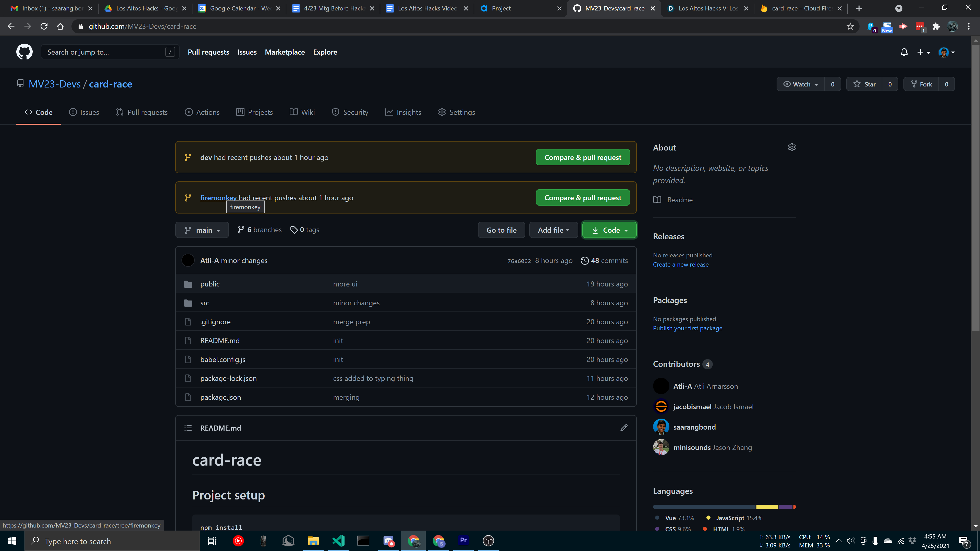This screenshot has width=980, height=551.
Task: Open the main branch selector
Action: [x=202, y=230]
